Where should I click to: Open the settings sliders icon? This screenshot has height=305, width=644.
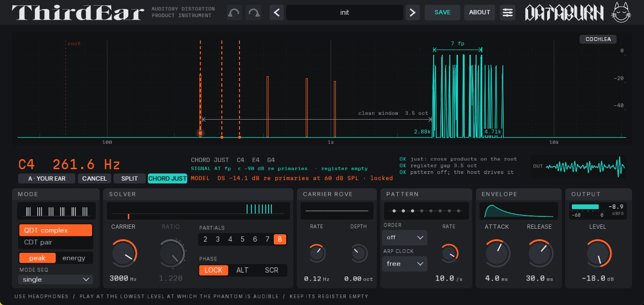(508, 12)
